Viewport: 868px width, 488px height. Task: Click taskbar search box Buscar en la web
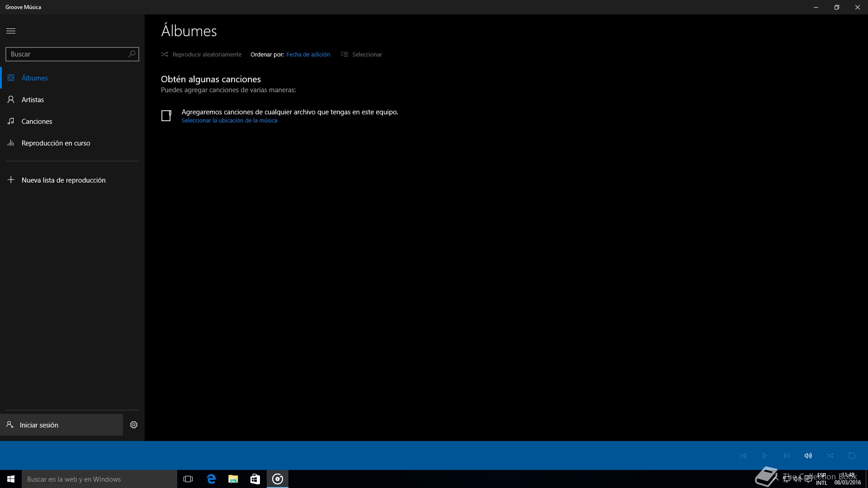[x=99, y=479]
